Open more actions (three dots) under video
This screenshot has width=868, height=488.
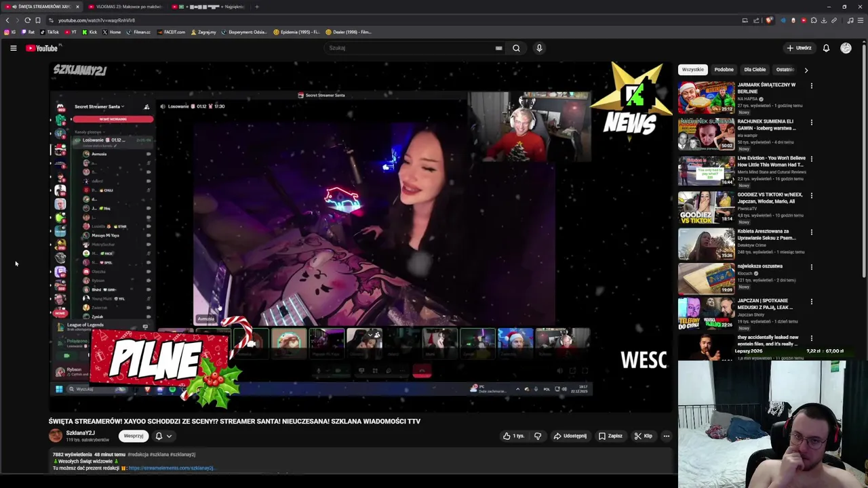click(x=667, y=436)
